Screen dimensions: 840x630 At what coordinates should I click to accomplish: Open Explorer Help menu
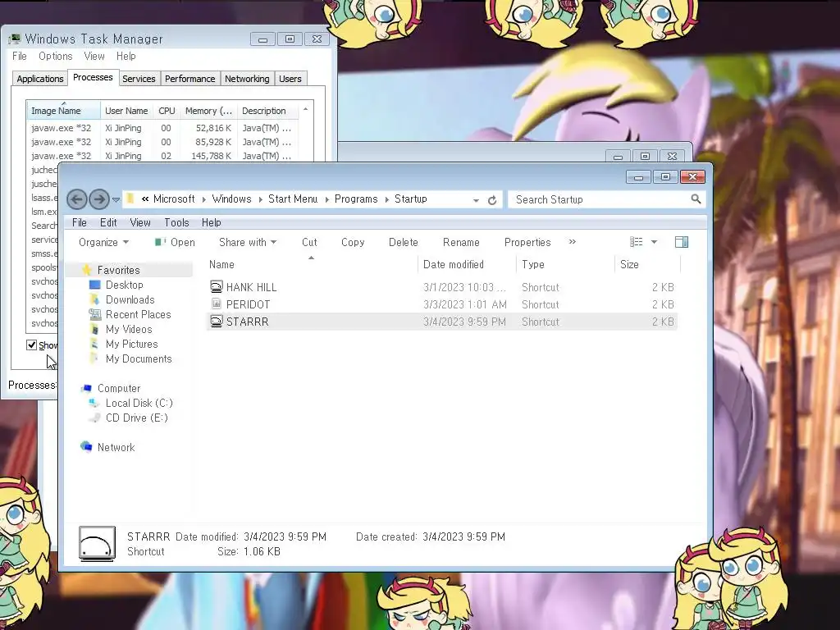coord(211,222)
